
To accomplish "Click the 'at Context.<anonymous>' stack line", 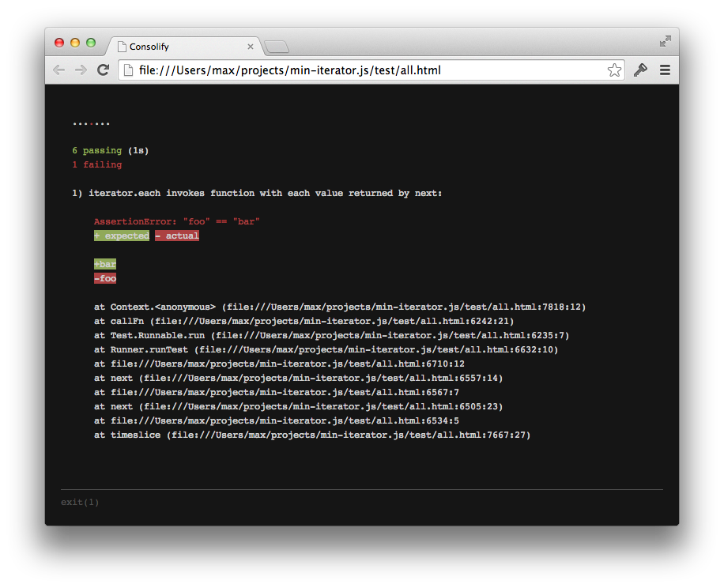I will (340, 307).
